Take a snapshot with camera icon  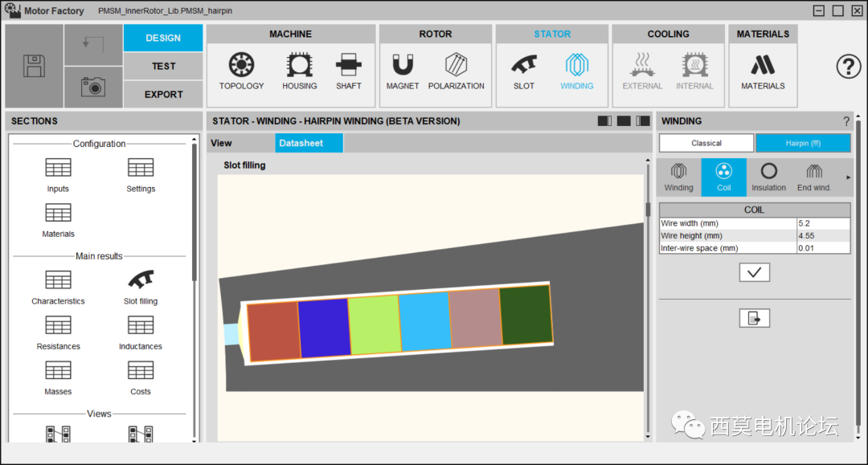click(x=93, y=87)
